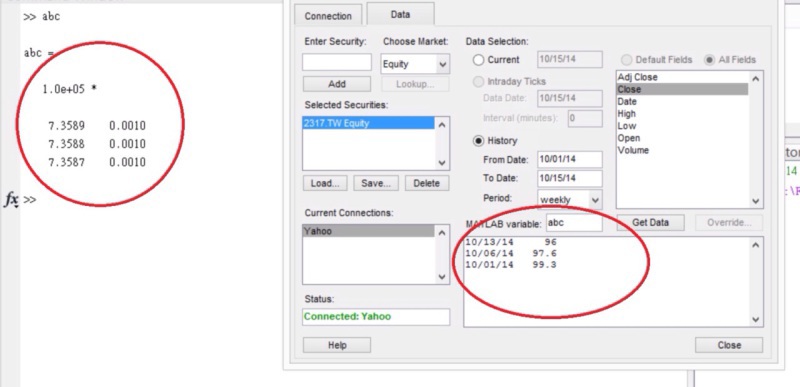Image resolution: width=800 pixels, height=387 pixels.
Task: Click the 10/13/14 result row
Action: tap(511, 242)
